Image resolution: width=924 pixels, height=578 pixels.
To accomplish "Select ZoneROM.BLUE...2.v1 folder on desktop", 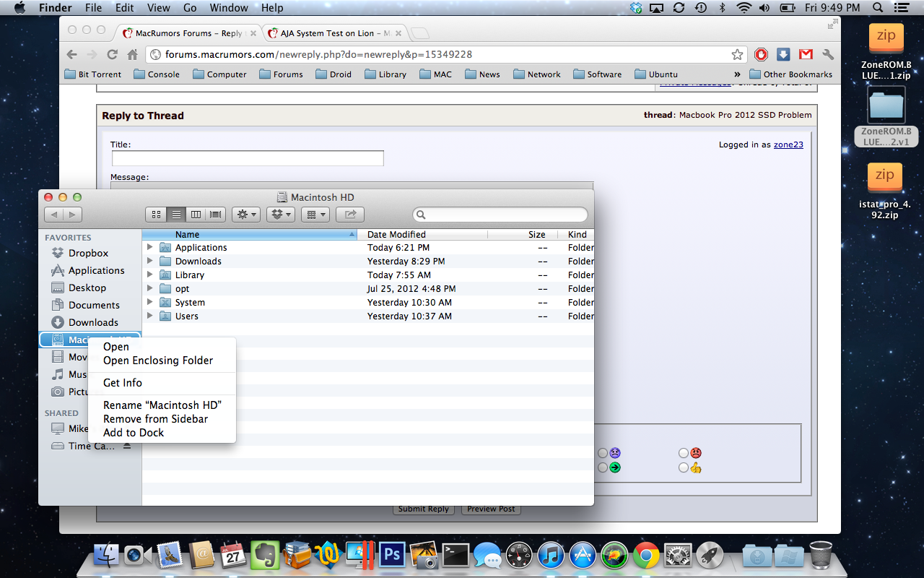I will coord(886,116).
